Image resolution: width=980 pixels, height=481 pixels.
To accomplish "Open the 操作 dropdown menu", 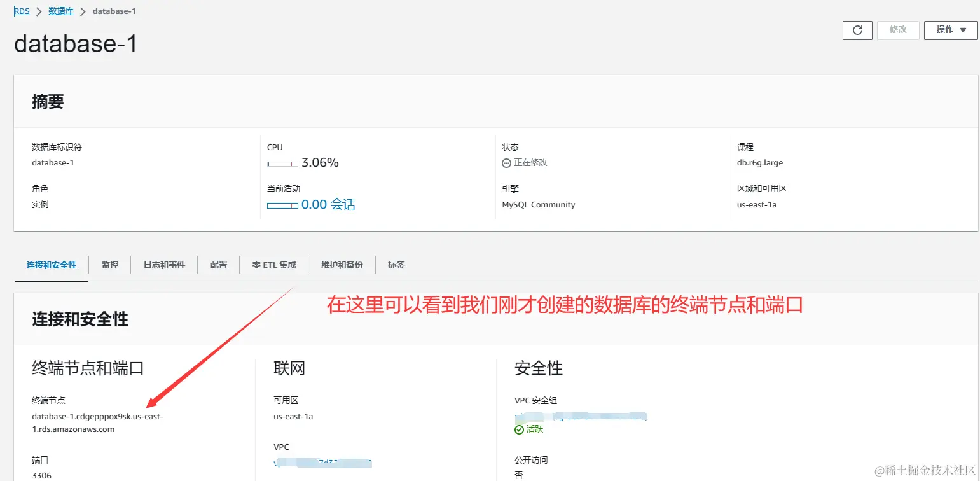I will coord(951,30).
